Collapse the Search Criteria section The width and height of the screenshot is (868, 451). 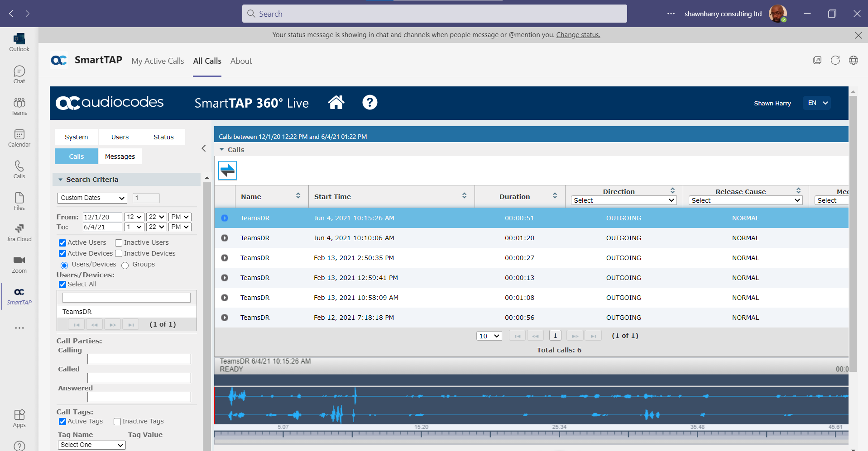[61, 179]
